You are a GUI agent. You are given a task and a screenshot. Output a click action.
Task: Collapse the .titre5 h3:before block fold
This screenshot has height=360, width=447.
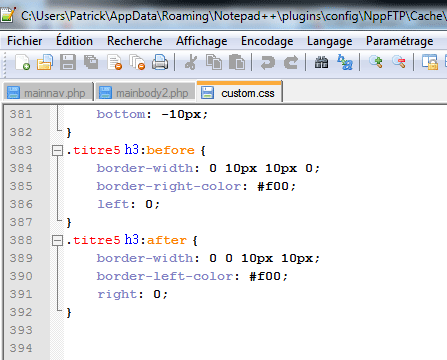click(57, 151)
